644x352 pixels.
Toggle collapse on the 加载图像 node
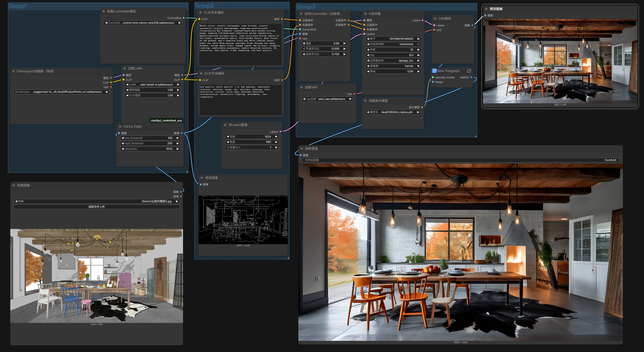point(14,185)
